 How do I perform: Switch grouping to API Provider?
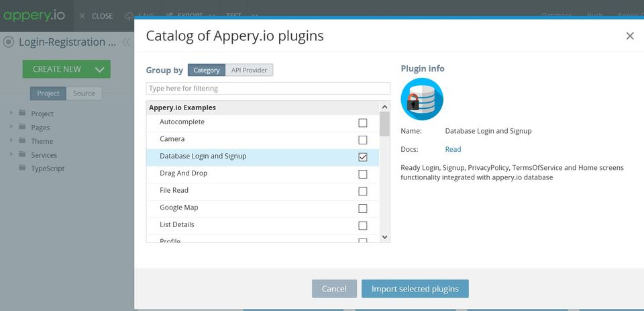249,70
